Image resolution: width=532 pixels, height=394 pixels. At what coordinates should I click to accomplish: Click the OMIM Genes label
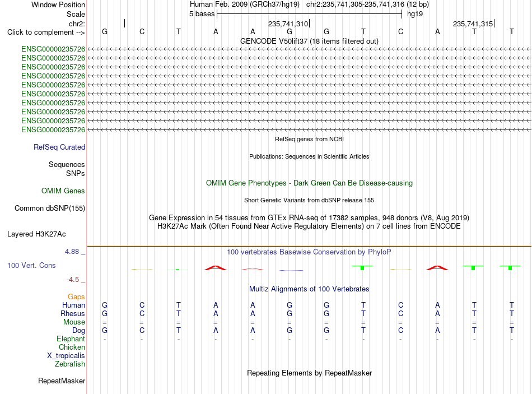coord(63,191)
